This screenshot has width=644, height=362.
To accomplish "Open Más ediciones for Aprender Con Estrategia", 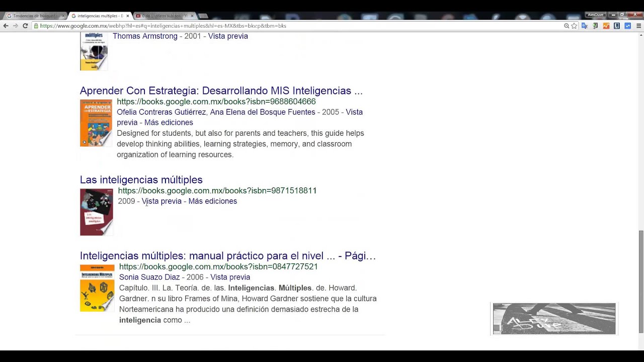I will tap(169, 123).
